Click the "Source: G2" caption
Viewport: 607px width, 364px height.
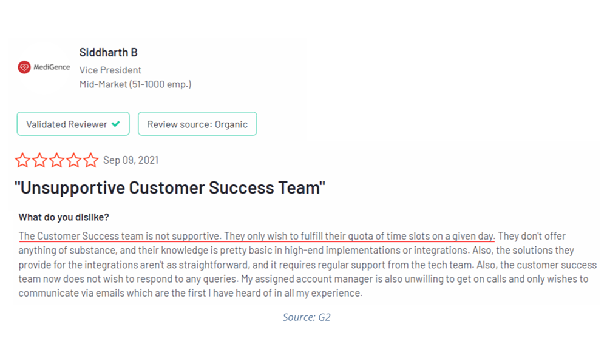click(307, 317)
